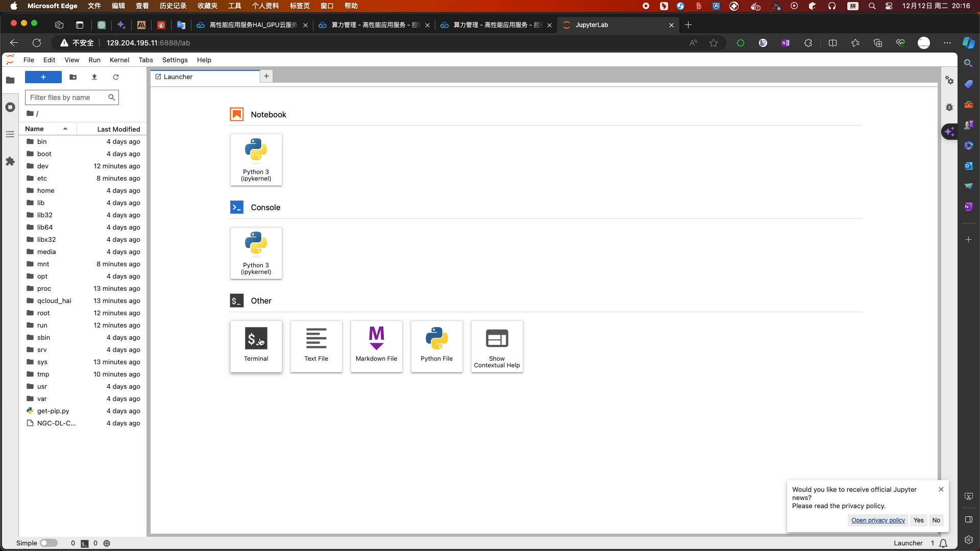Sort by Last Modified column
Viewport: 980px width, 551px height.
[x=118, y=129]
